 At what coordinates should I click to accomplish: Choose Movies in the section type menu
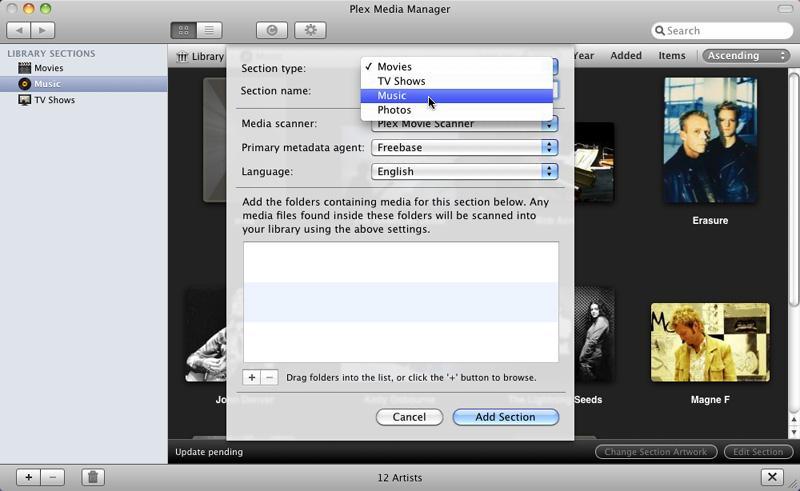click(457, 67)
